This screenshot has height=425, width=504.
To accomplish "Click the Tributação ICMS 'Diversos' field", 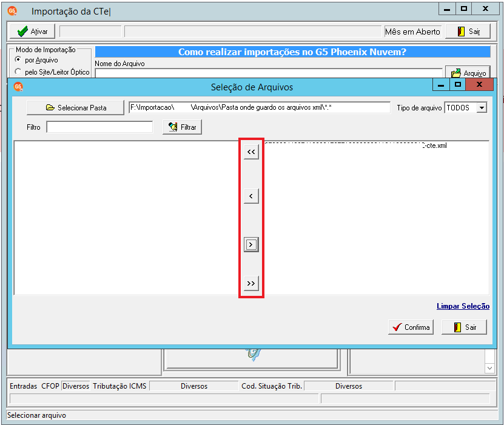I will coord(194,386).
